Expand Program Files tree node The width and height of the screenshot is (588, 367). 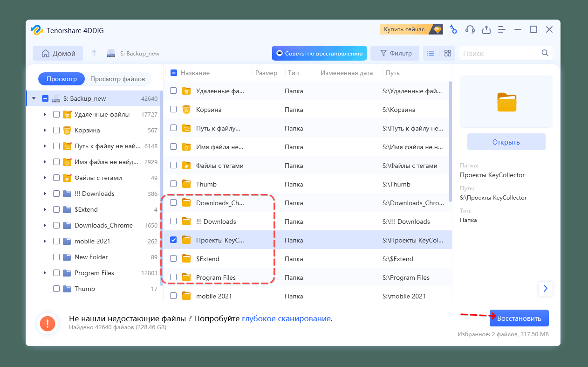coord(45,273)
